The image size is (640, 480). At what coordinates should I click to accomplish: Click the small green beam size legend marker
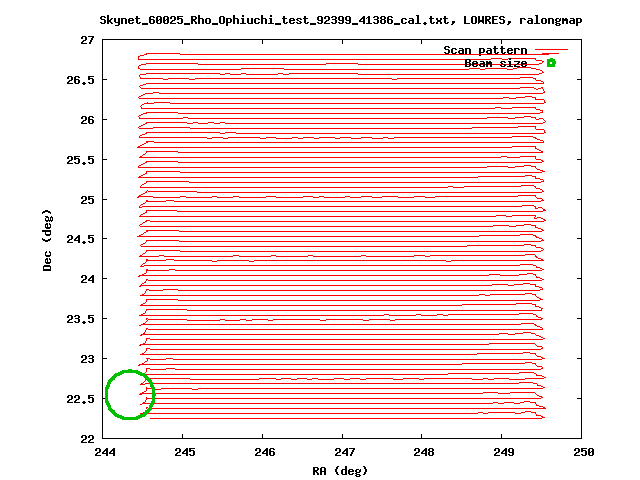coord(551,63)
